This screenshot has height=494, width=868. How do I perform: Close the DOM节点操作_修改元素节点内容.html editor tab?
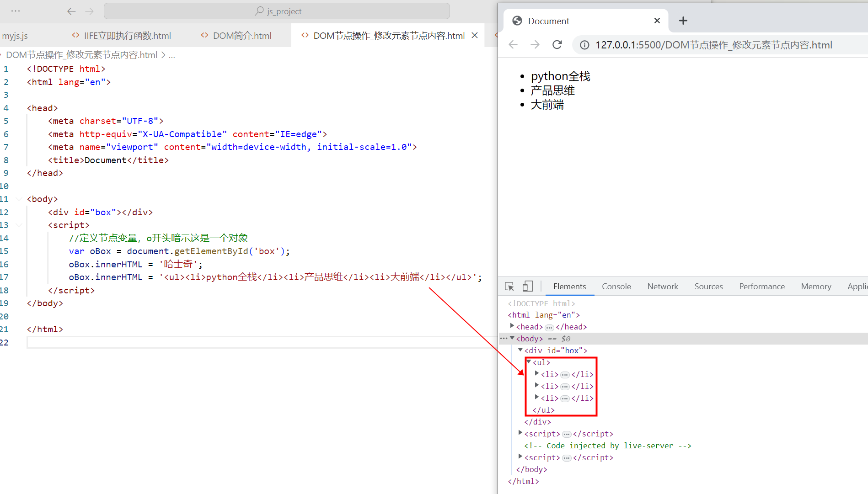(x=475, y=35)
